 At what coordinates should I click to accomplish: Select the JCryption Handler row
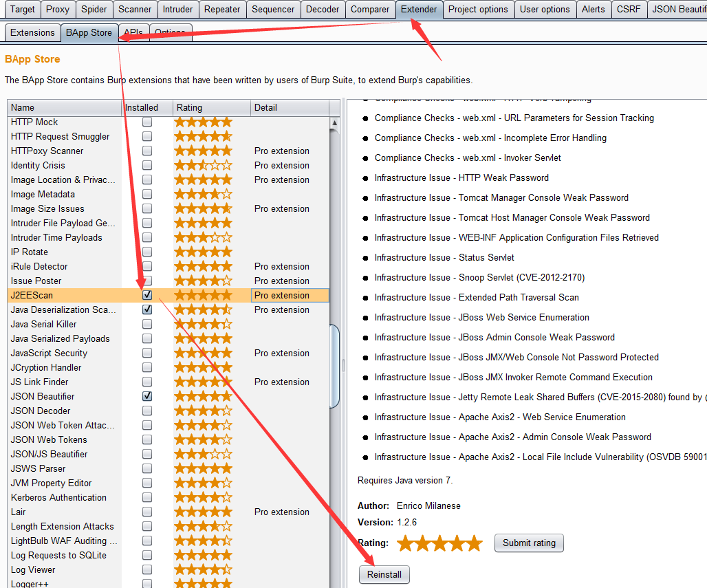[168, 367]
